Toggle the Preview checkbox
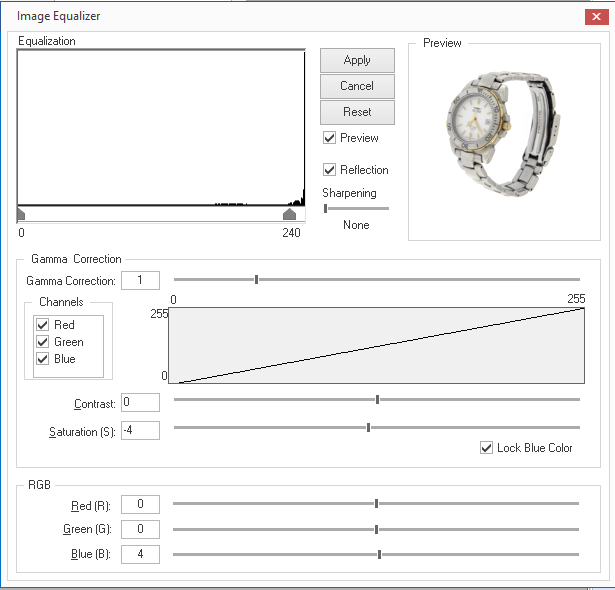 (x=329, y=138)
